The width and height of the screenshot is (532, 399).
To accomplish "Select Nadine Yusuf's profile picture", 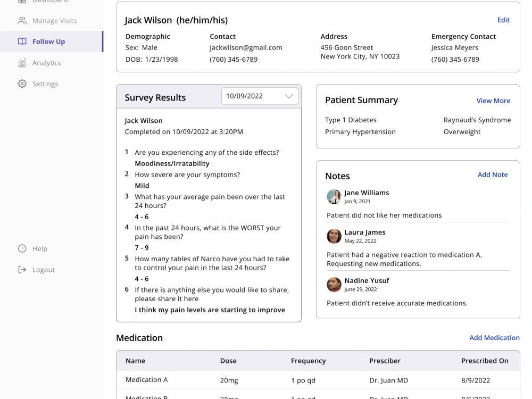I will [334, 285].
